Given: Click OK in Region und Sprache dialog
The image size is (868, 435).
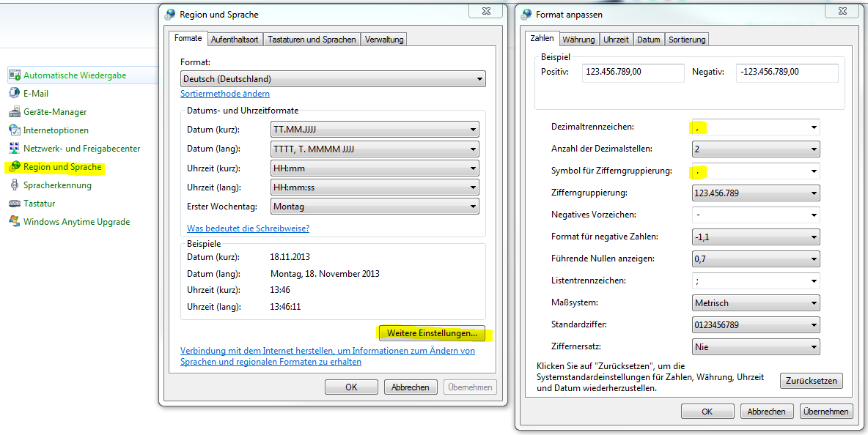Looking at the screenshot, I should pos(351,387).
